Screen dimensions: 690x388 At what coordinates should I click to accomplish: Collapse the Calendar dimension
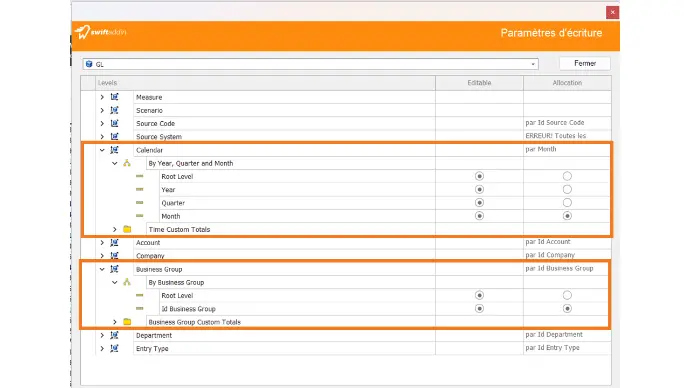[102, 150]
